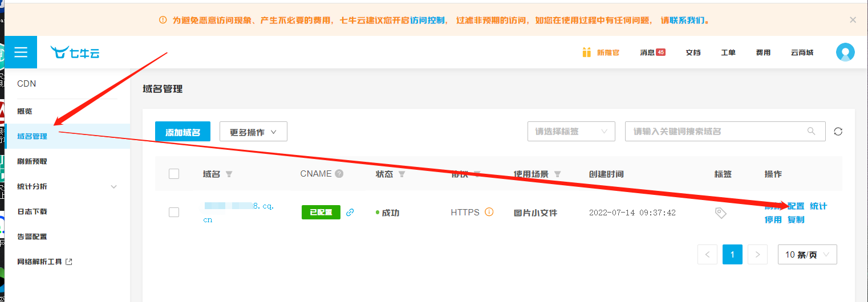Change the 10 条/页 page size
The height and width of the screenshot is (302, 868).
tap(807, 255)
